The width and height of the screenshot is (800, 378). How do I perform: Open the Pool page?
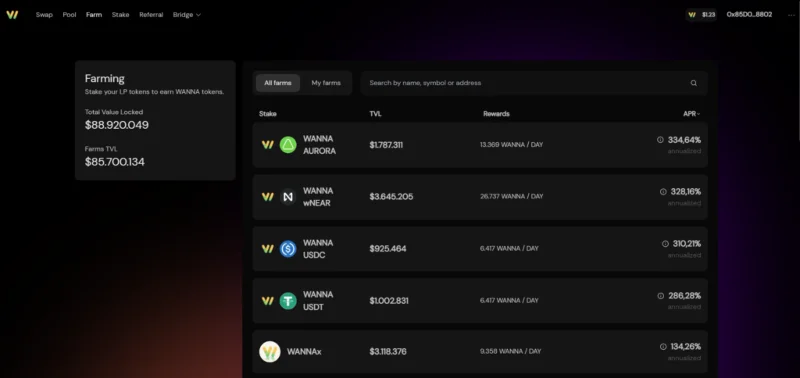click(x=69, y=15)
